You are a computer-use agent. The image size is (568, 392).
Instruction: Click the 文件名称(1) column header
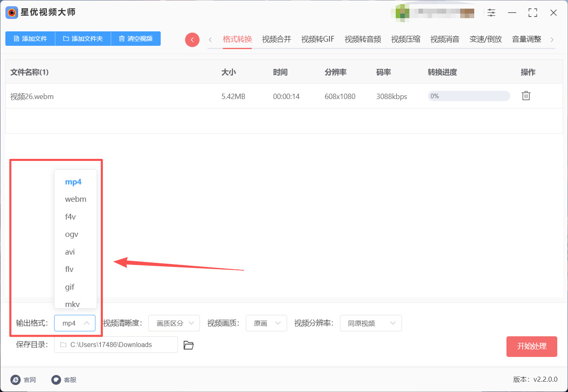coord(29,72)
